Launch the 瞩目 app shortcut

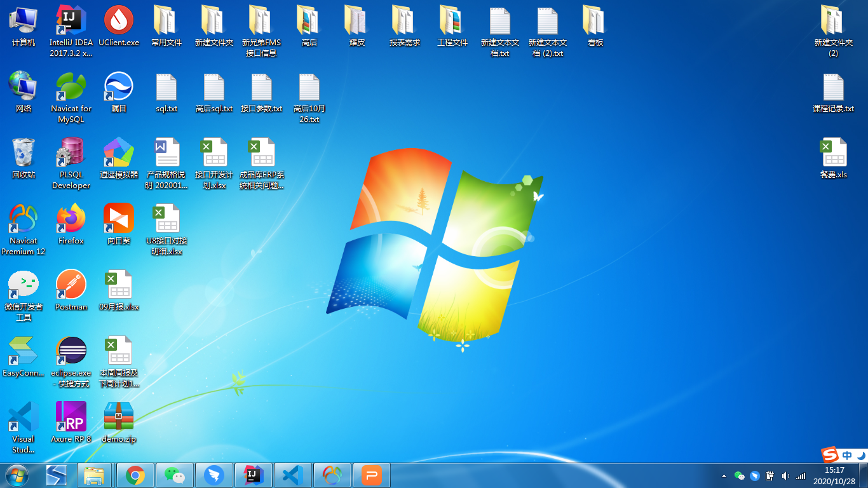(x=119, y=93)
